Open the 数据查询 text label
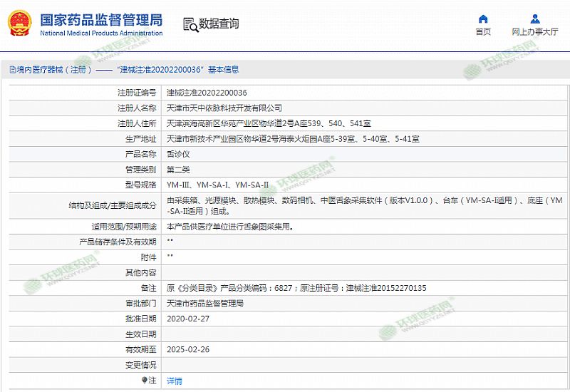570x392 pixels. 219,24
